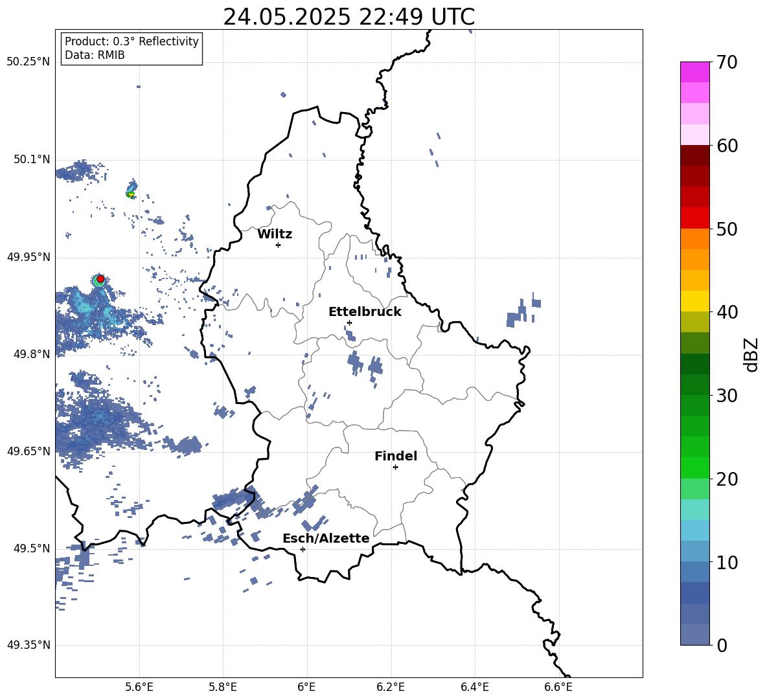This screenshot has width=767, height=700.
Task: Click the 50.1°N latitude label
Action: point(31,160)
